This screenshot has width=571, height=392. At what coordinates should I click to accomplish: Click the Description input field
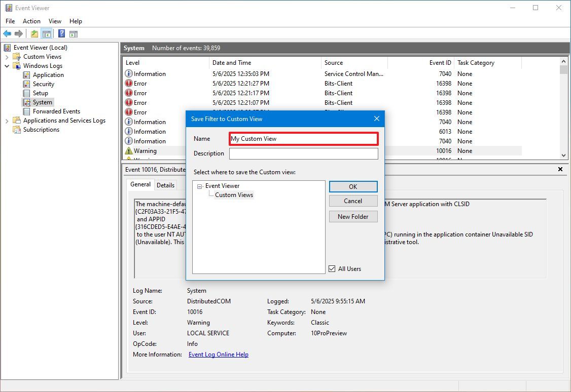303,153
